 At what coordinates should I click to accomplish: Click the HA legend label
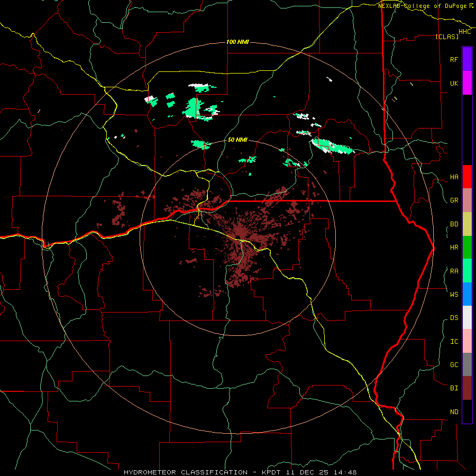click(x=454, y=177)
